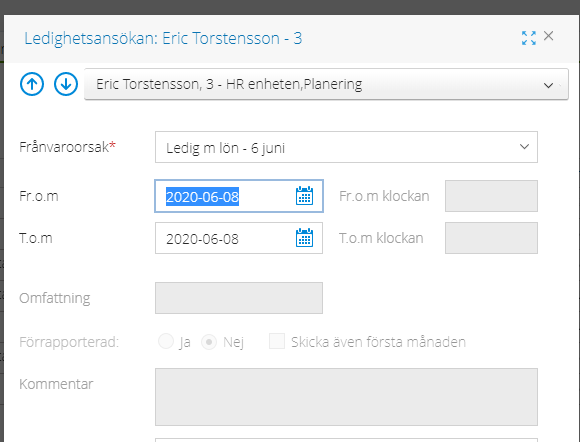Click the Fr.o.m klockan field
The height and width of the screenshot is (442, 580).
[491, 196]
